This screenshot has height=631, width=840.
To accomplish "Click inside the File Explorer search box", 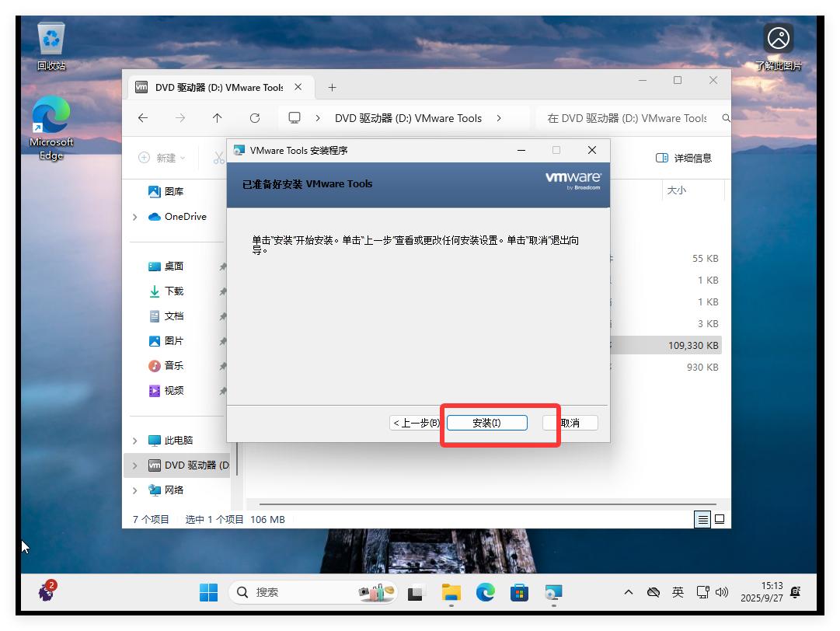I will 629,117.
